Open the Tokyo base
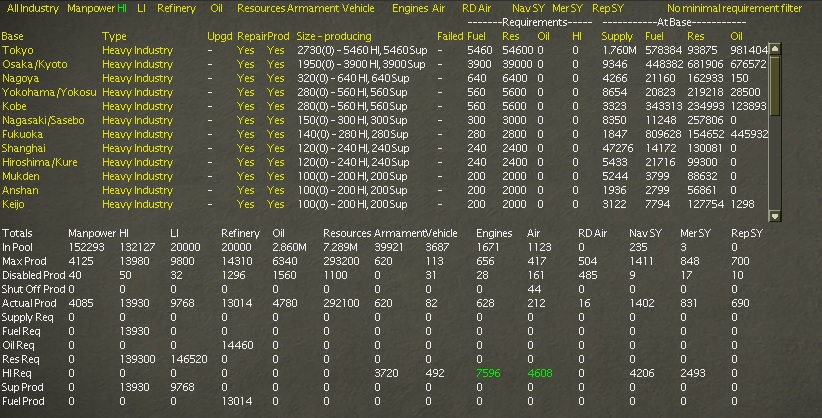 17,50
